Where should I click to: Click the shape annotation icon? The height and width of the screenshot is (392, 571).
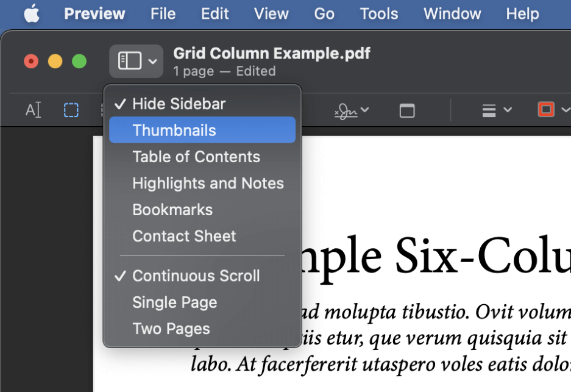click(406, 110)
